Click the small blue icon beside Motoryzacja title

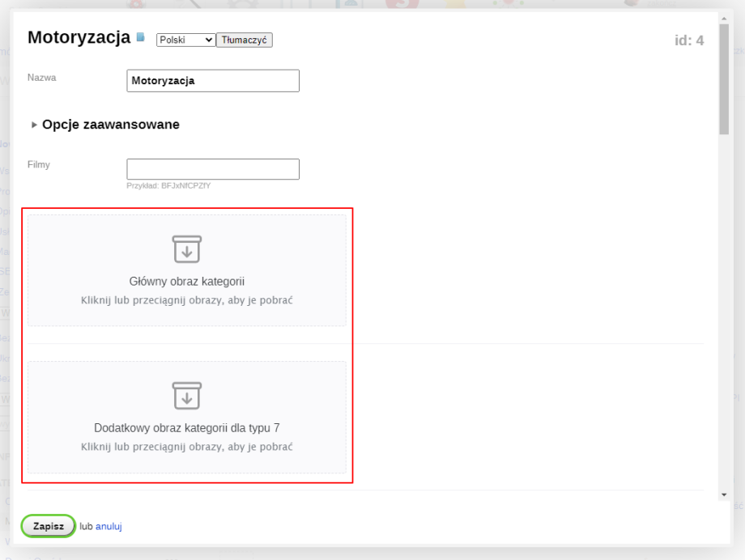pos(141,37)
